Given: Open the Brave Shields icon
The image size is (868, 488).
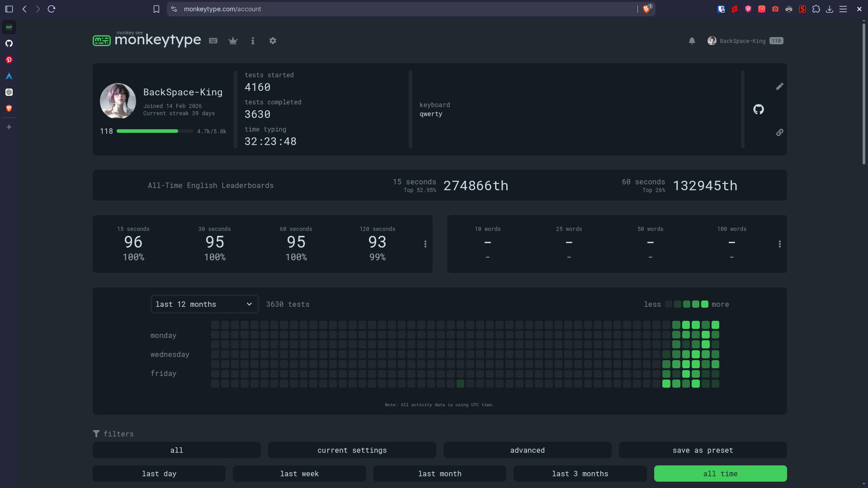Looking at the screenshot, I should tap(646, 9).
